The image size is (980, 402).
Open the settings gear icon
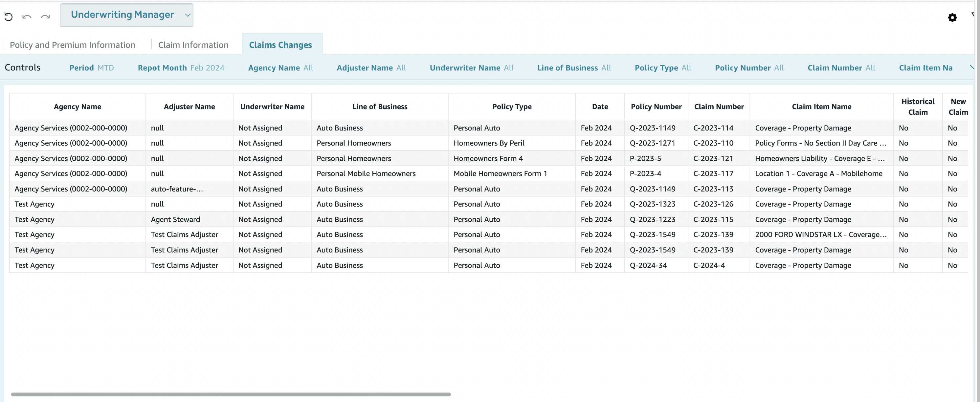click(952, 17)
